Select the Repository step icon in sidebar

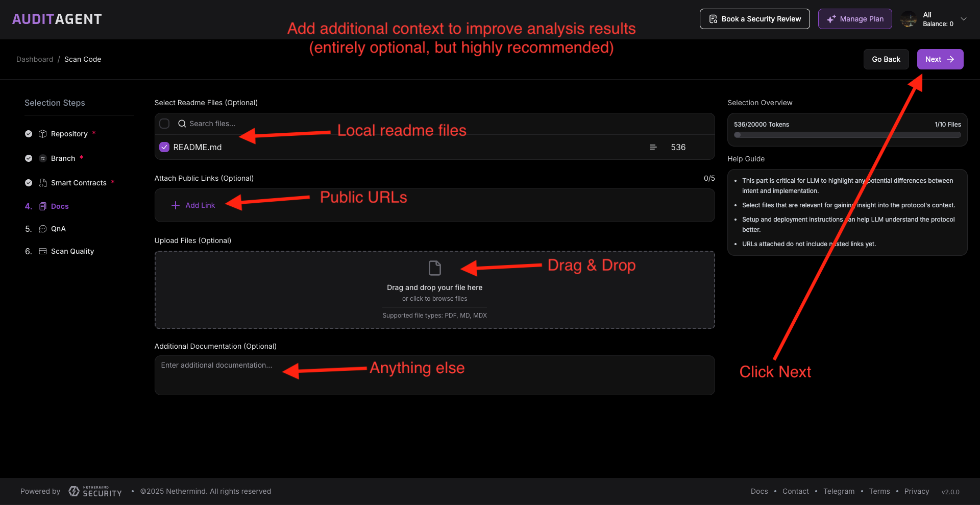point(43,134)
